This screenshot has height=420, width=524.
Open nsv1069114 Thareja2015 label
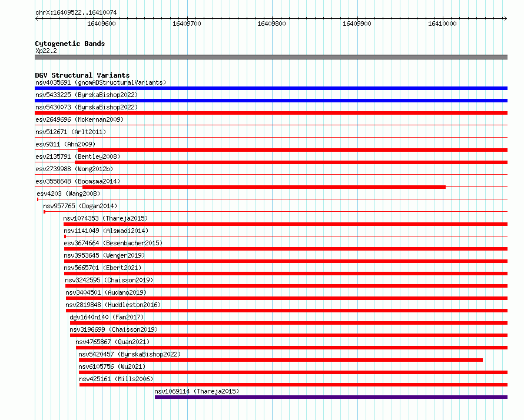point(197,391)
